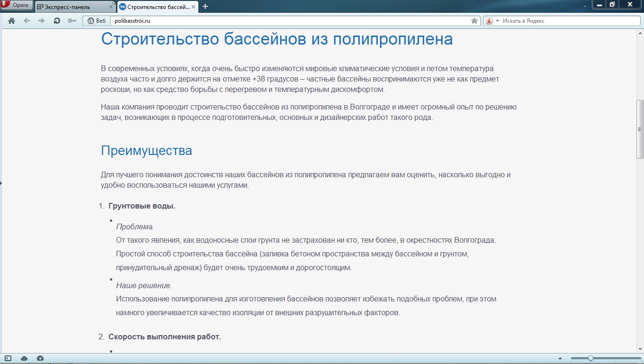The image size is (644, 364).
Task: Bookmark this page with the star icon
Action: tap(474, 21)
